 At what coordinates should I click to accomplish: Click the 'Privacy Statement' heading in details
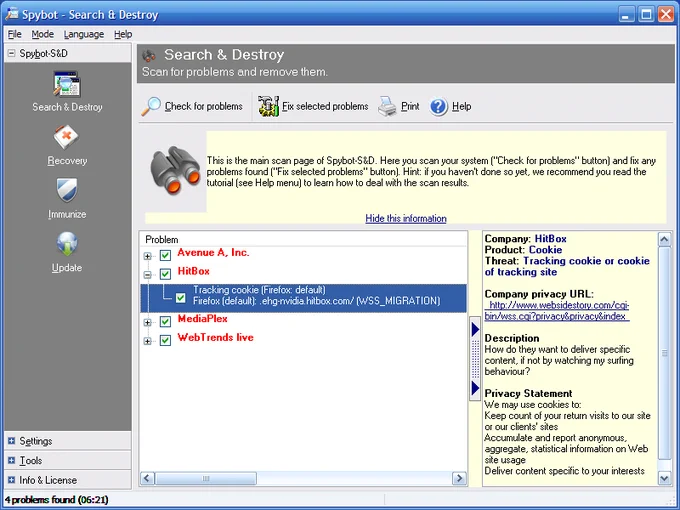(x=528, y=393)
